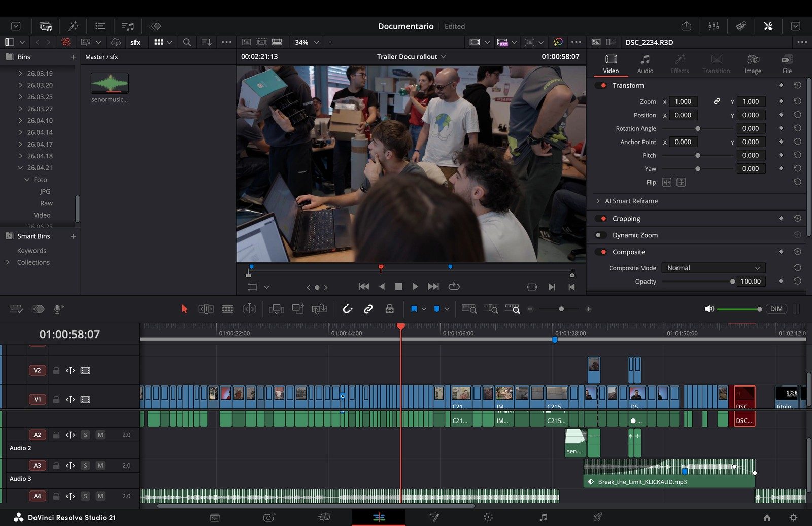Viewport: 812px width, 526px height.
Task: Open Fusion page at the bottom
Action: click(x=434, y=517)
